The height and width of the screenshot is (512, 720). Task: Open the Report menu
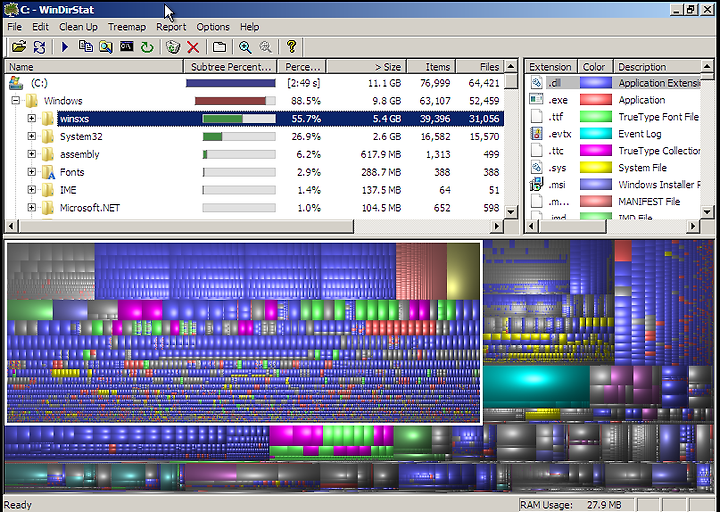171,27
